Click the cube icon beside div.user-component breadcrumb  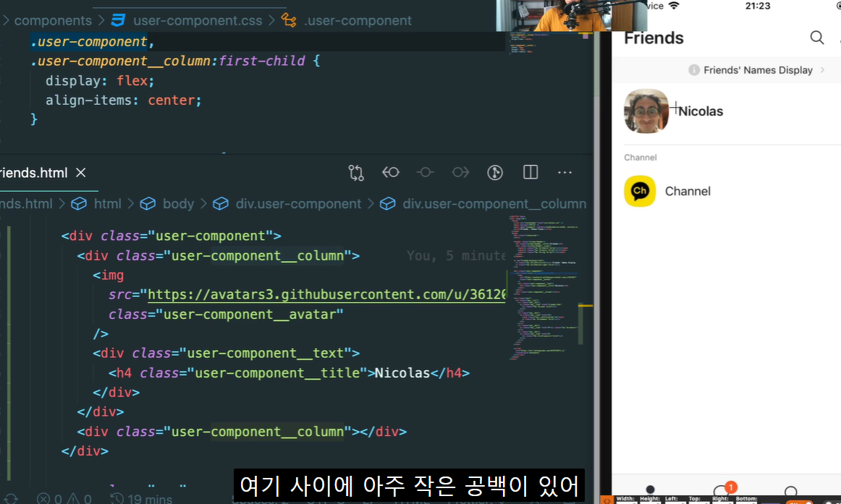tap(221, 203)
